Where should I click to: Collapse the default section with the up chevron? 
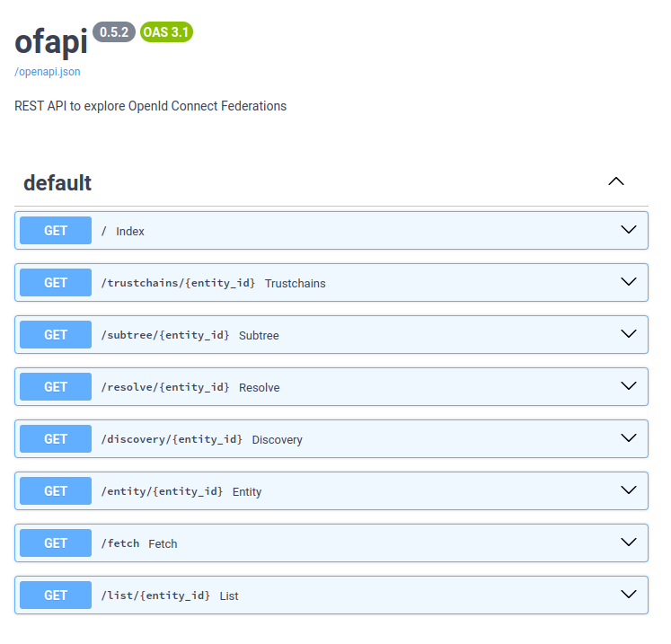[616, 181]
